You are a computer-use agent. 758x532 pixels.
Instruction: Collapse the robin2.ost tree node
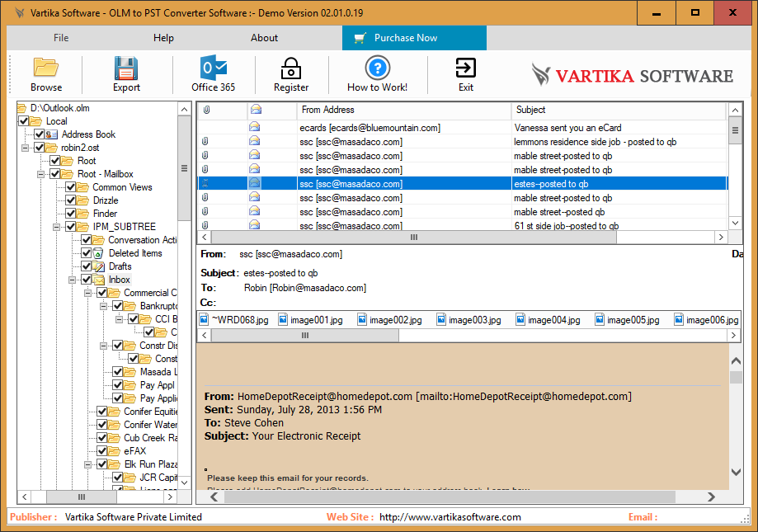coord(25,148)
